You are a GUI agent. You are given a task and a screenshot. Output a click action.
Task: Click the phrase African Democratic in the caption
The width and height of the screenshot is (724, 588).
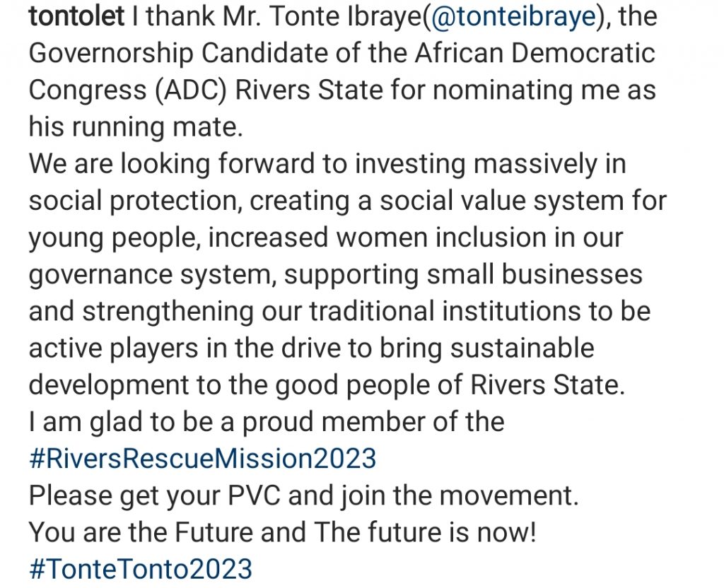point(535,53)
